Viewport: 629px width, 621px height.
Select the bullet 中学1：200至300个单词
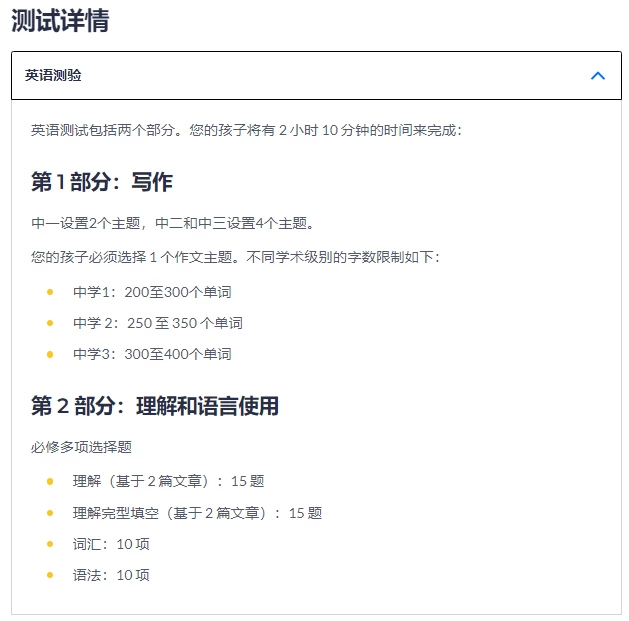pos(152,292)
